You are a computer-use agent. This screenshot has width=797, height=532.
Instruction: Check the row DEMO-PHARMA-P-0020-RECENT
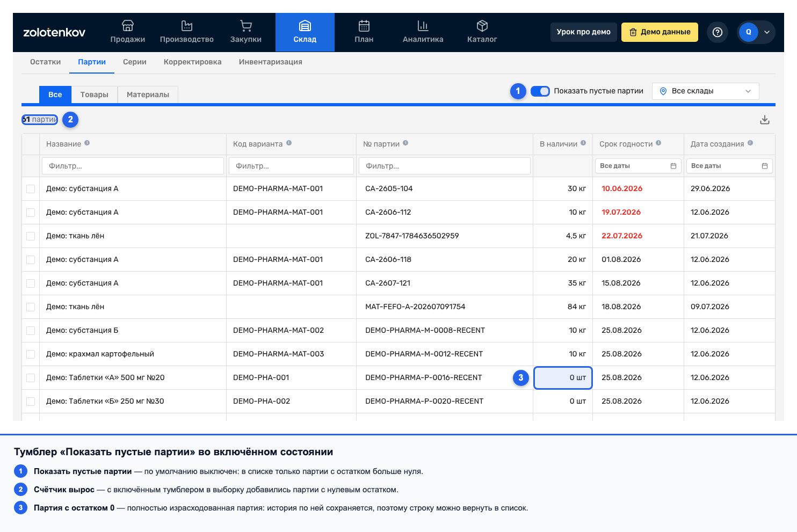[31, 402]
